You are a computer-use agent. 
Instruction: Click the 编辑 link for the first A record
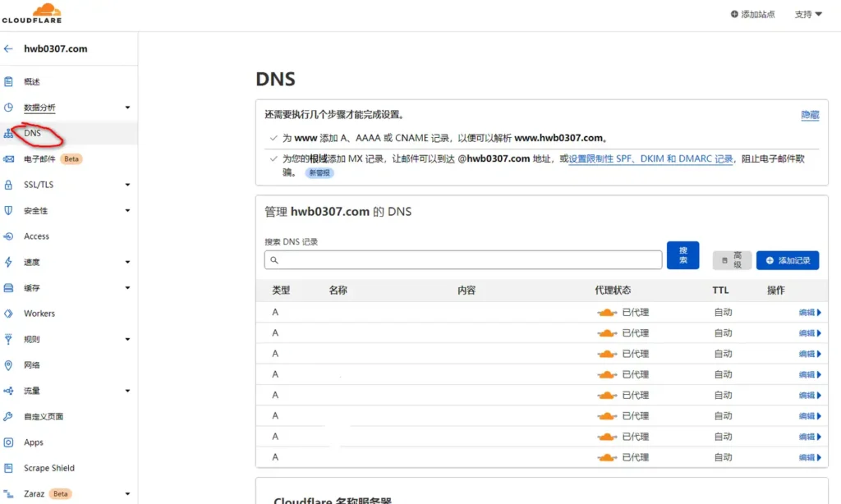(x=809, y=313)
